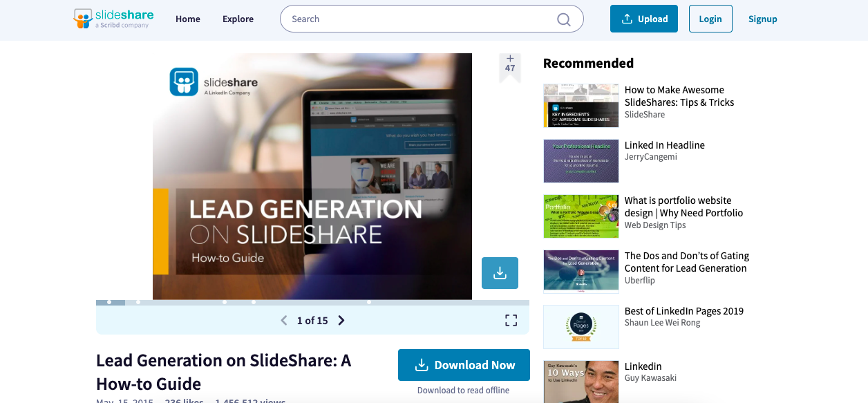
Task: Click the Recommended heading
Action: pyautogui.click(x=588, y=63)
